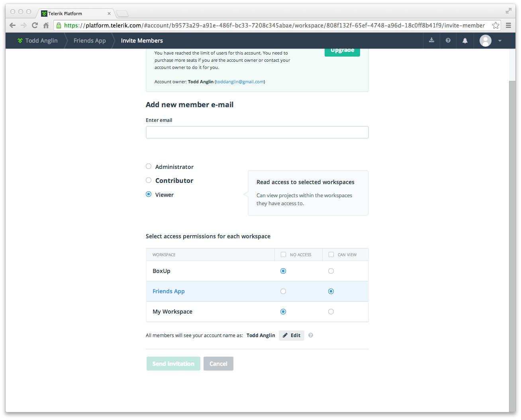The width and height of the screenshot is (521, 420).
Task: Select the Administrator role radio button
Action: pos(149,167)
